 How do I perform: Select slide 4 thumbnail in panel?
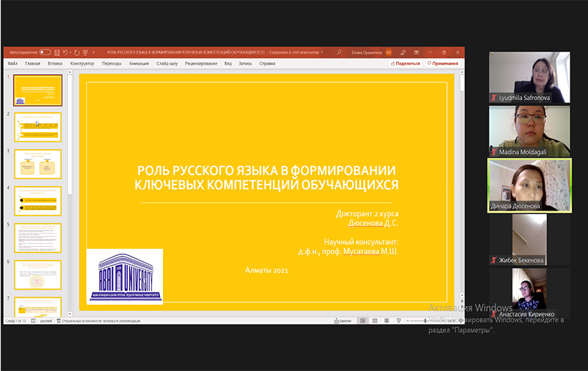[x=38, y=201]
